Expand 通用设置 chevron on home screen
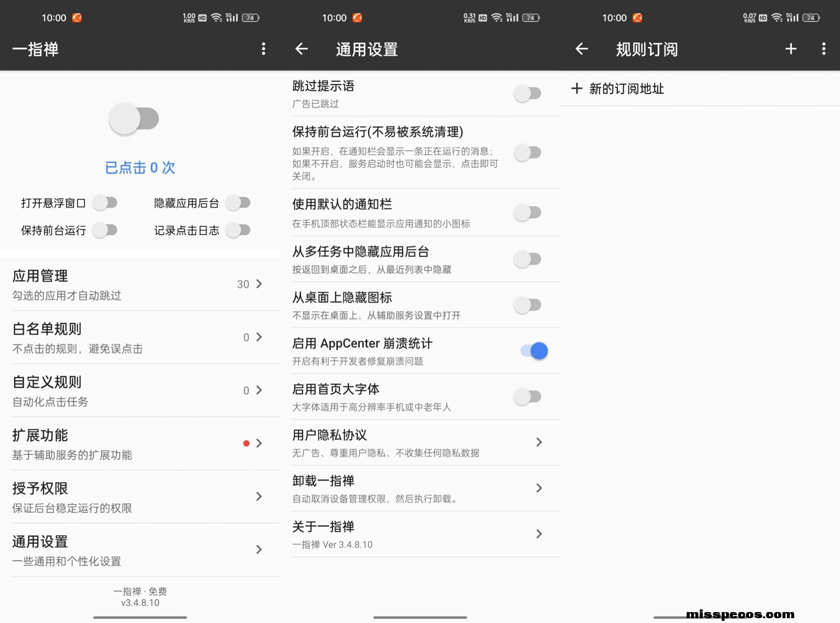Viewport: 840px width, 623px height. pos(259,549)
